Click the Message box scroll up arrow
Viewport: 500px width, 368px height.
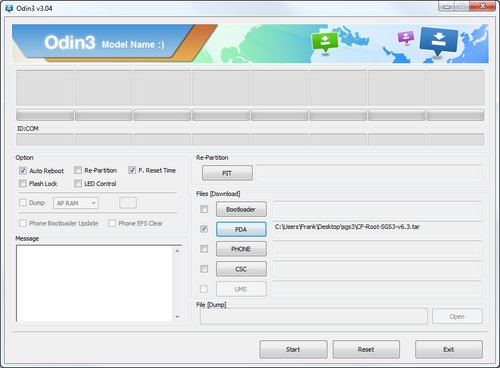[177, 250]
